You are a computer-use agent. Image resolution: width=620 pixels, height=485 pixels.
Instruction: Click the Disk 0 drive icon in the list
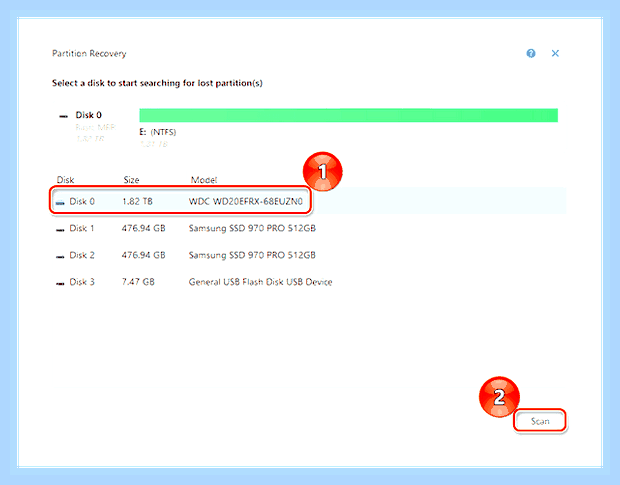[x=60, y=203]
